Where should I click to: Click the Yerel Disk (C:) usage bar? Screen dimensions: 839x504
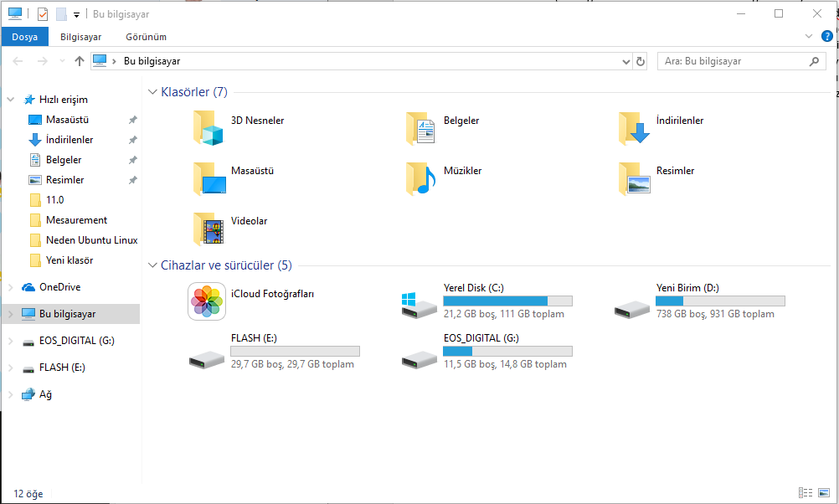507,301
